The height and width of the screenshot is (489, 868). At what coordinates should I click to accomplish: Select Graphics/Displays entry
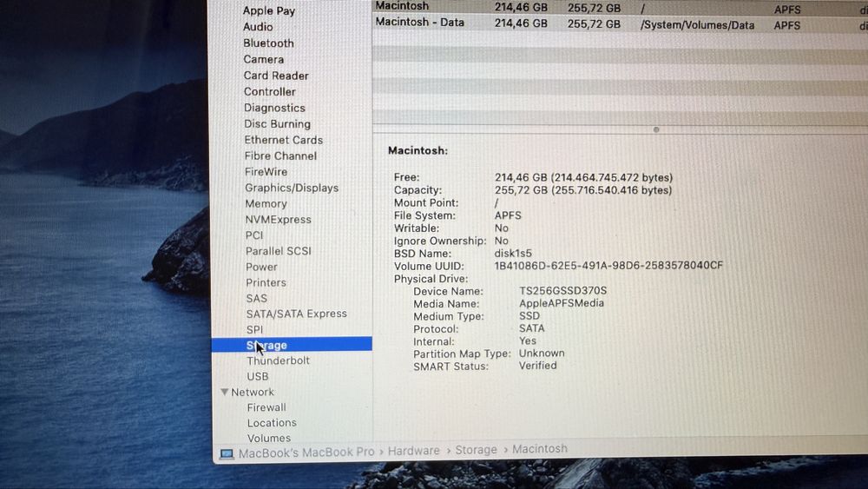click(x=292, y=188)
